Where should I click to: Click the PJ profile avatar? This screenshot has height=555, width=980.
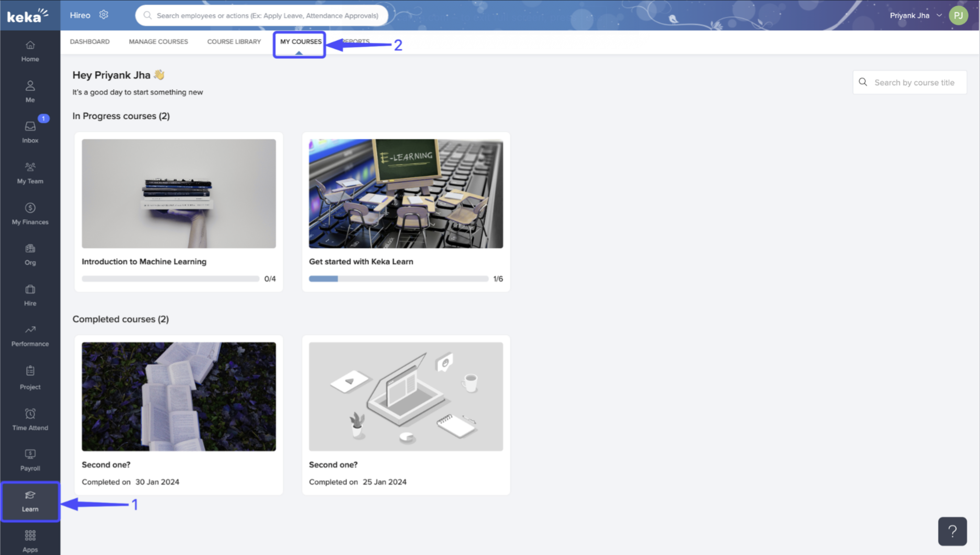(958, 15)
